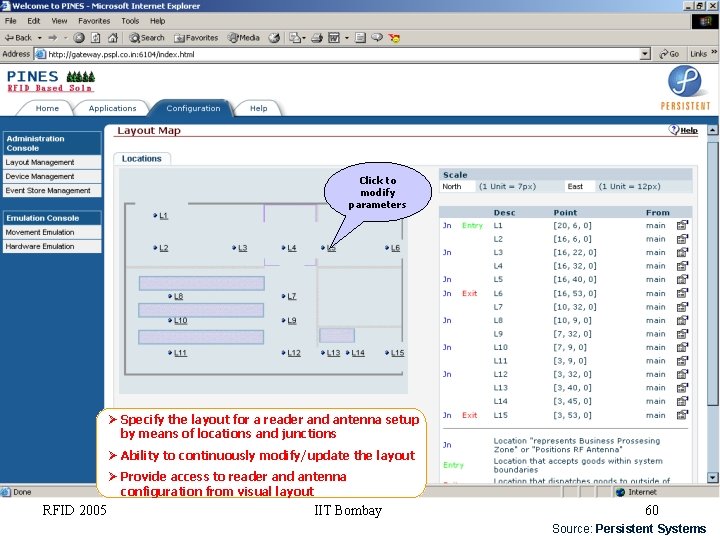
Task: Refresh the page with toolbar icon
Action: pos(96,38)
